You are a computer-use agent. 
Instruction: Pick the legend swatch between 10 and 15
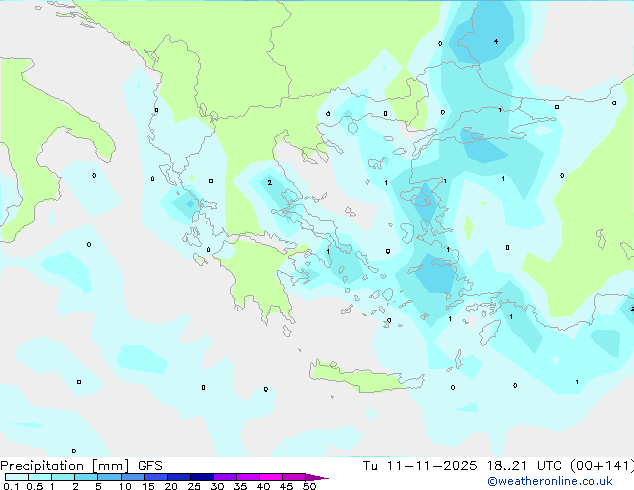tap(133, 477)
